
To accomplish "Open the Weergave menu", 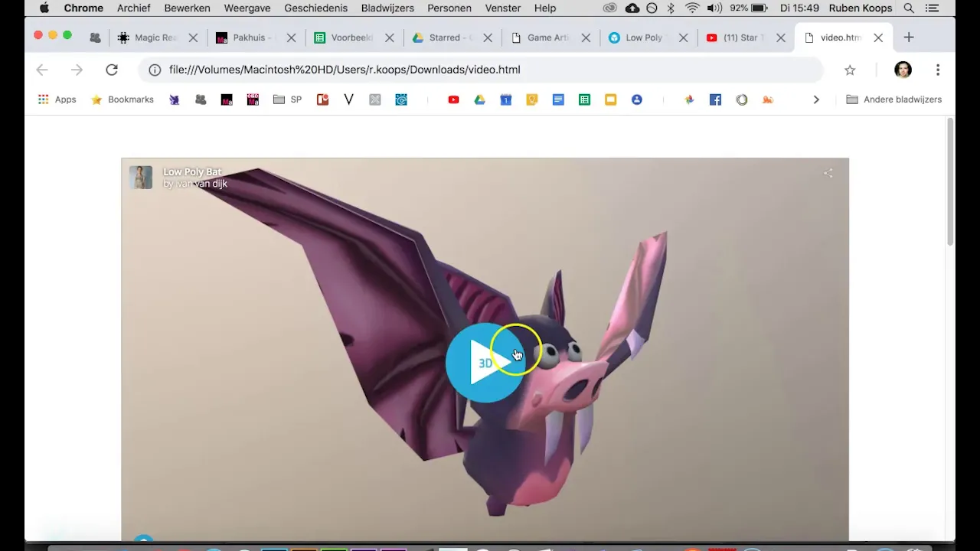I will [x=247, y=8].
